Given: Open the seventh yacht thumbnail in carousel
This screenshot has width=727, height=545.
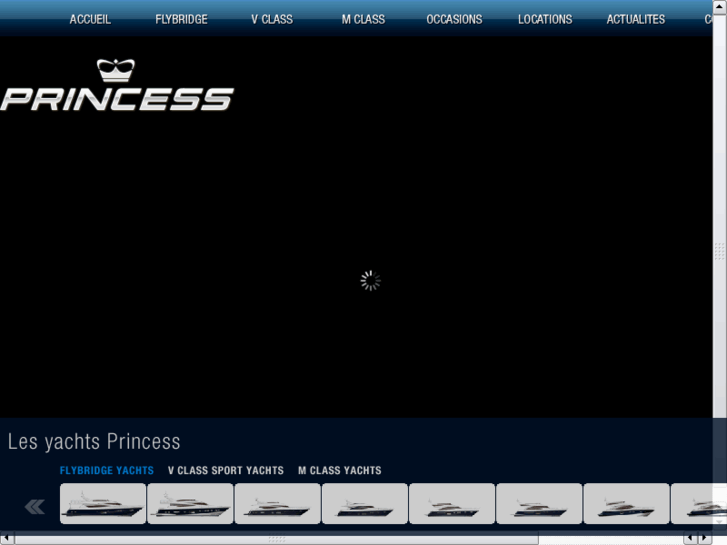Looking at the screenshot, I should click(x=626, y=504).
